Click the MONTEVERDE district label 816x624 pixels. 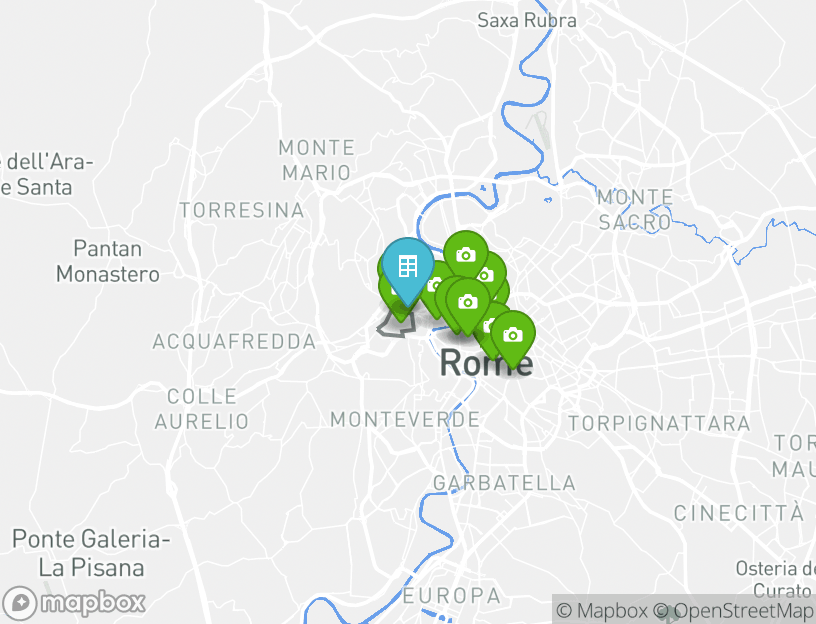click(405, 419)
